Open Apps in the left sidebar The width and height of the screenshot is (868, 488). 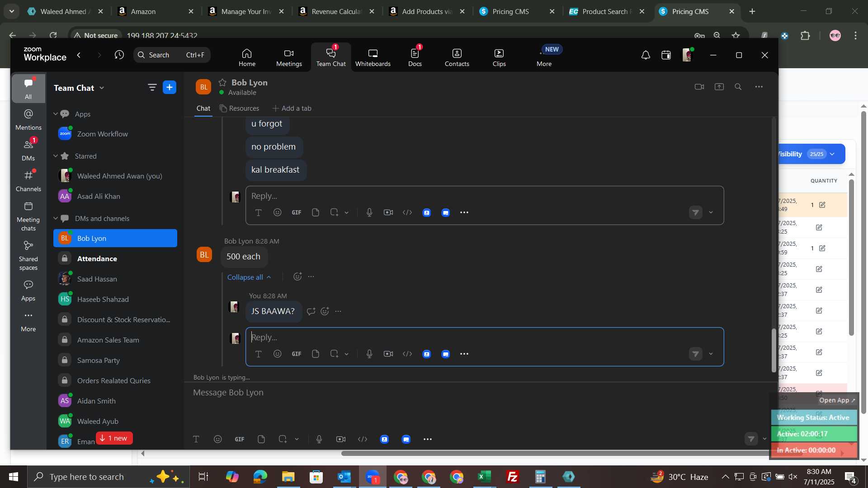(28, 291)
